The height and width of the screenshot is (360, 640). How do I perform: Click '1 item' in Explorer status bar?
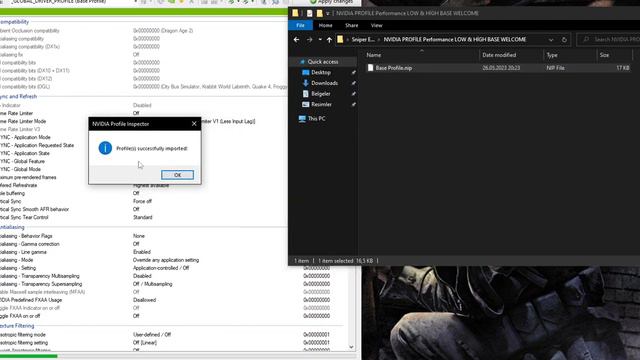tap(301, 260)
